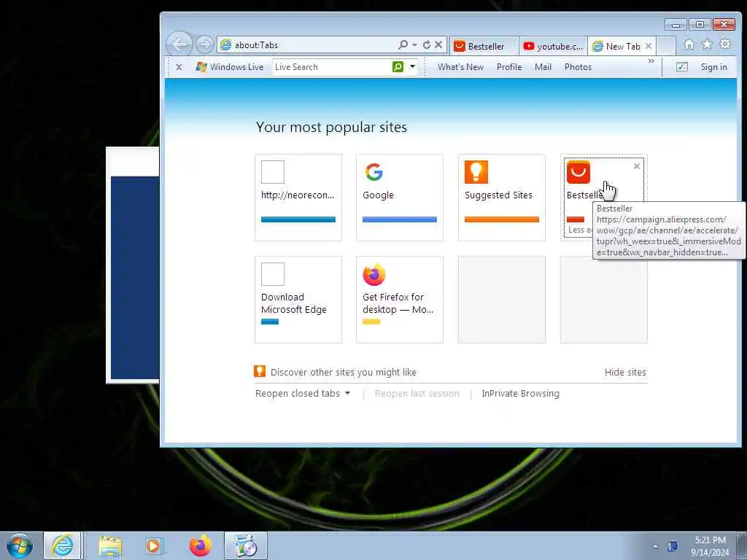Click the AliExpress Bestseller tile icon
The height and width of the screenshot is (560, 747).
578,172
